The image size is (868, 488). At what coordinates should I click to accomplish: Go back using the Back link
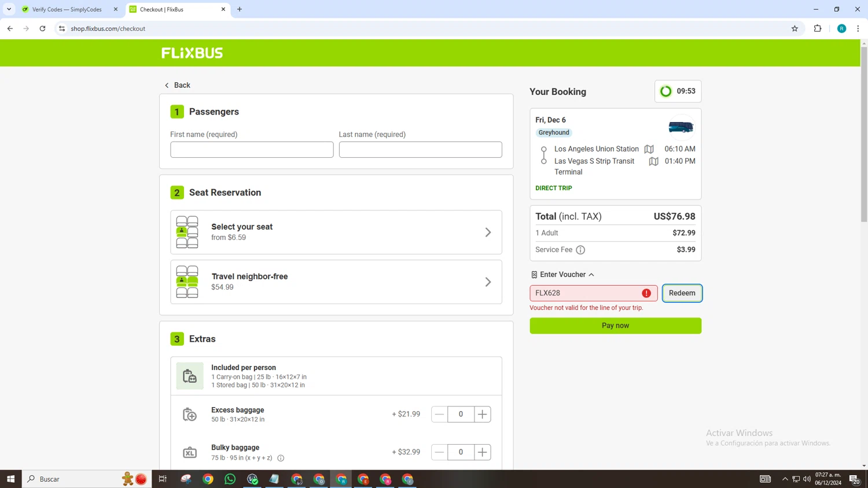pyautogui.click(x=177, y=85)
